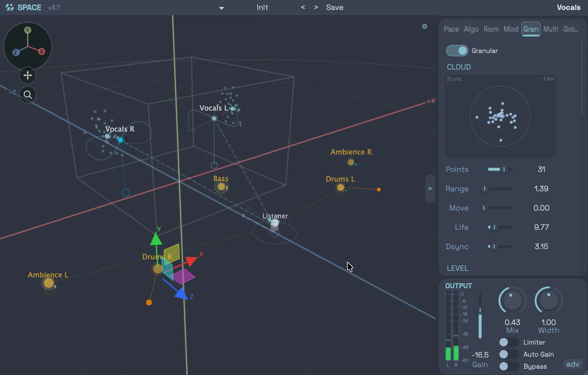Adjust the Life slider
The image size is (588, 375).
[500, 227]
